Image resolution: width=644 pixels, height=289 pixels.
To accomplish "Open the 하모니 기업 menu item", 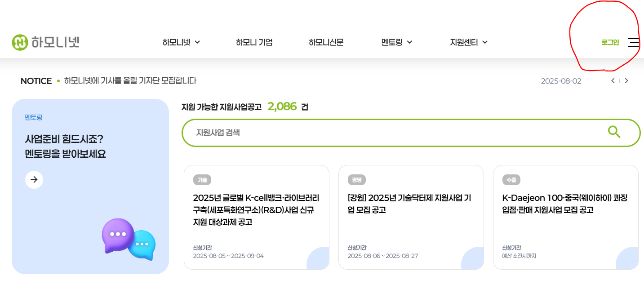I will (x=254, y=42).
